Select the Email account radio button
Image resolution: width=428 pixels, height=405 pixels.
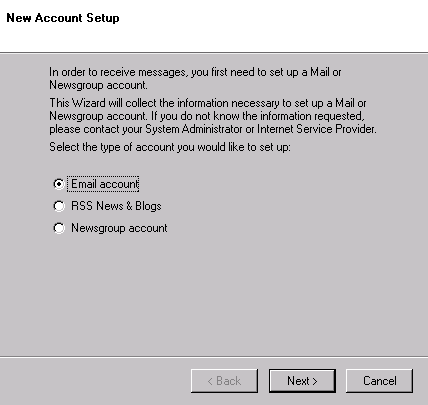pyautogui.click(x=59, y=184)
